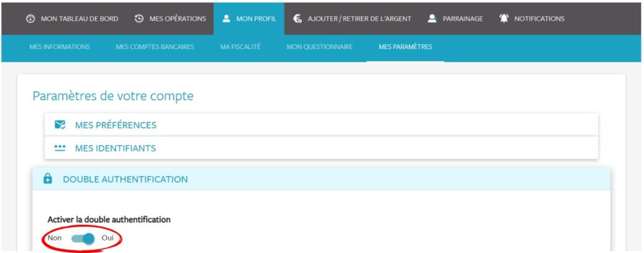Select the 'Oui' label of the switch
644x253 pixels.
108,239
